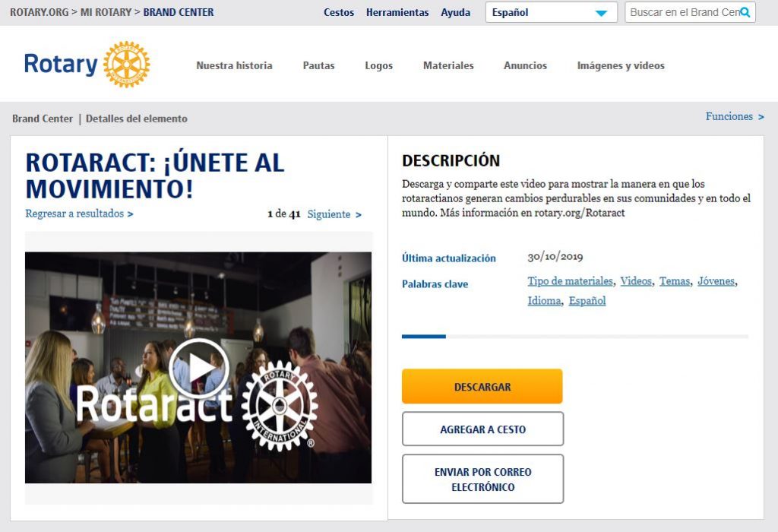Open the Jóvenes keyword link
Screen dimensions: 778x532
coord(716,281)
